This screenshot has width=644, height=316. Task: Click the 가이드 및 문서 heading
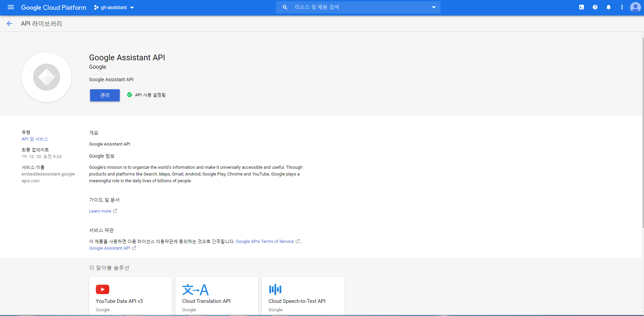(104, 200)
